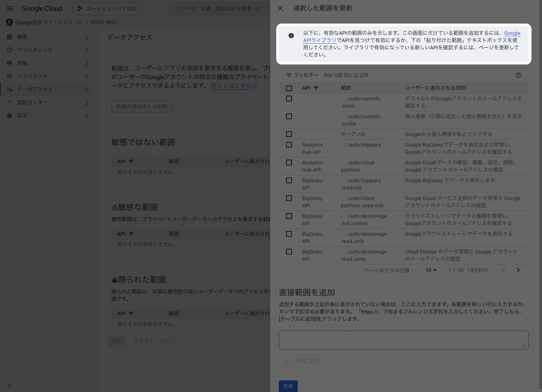Open more options for 設定

[x=87, y=116]
